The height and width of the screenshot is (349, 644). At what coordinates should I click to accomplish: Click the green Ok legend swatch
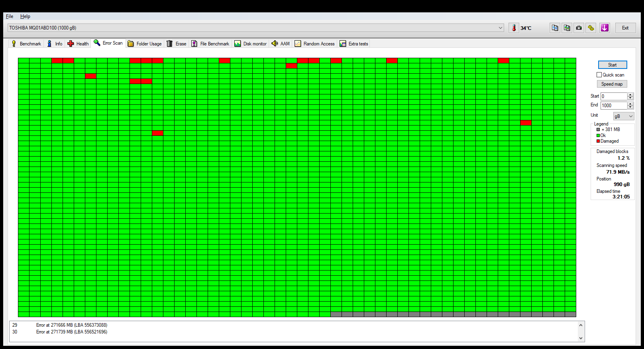click(x=598, y=135)
